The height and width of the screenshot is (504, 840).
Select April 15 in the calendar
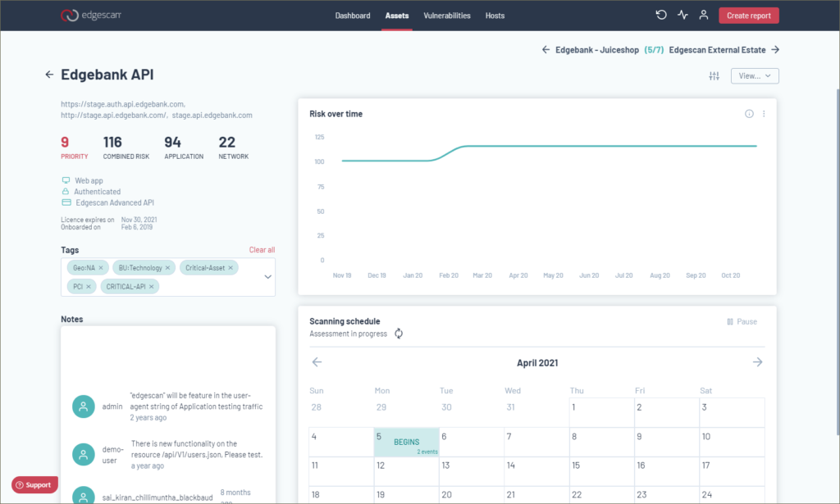601,471
